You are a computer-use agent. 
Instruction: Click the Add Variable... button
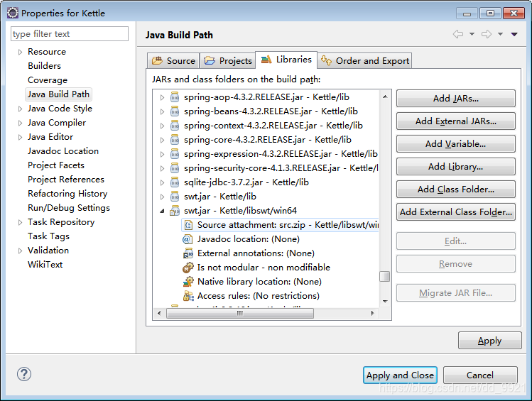(x=456, y=144)
